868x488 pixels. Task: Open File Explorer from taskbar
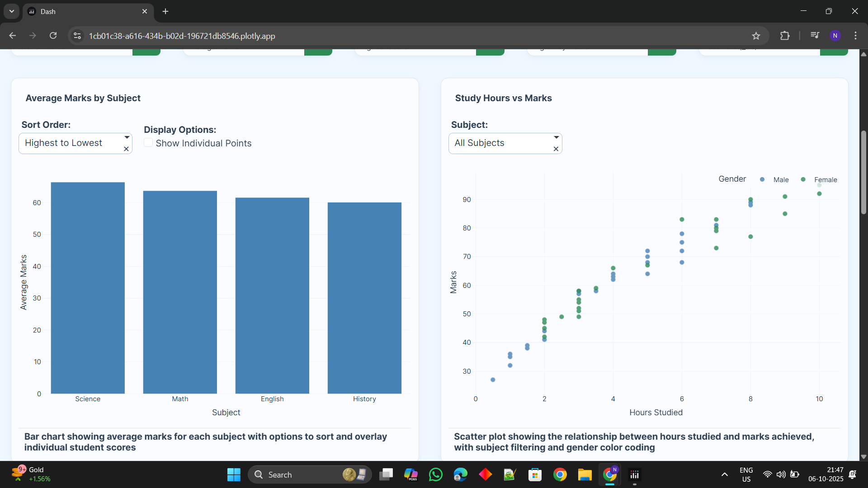click(x=585, y=474)
